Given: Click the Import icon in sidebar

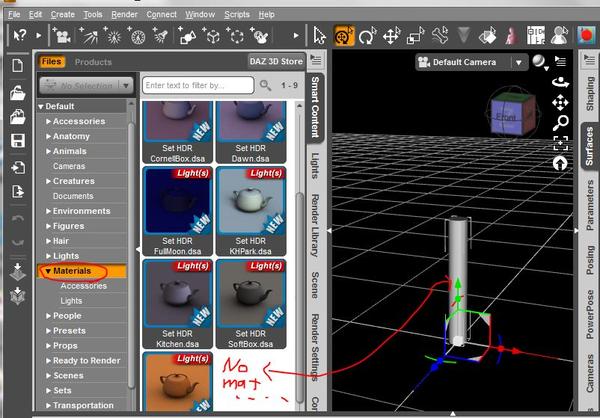Looking at the screenshot, I should point(18,167).
